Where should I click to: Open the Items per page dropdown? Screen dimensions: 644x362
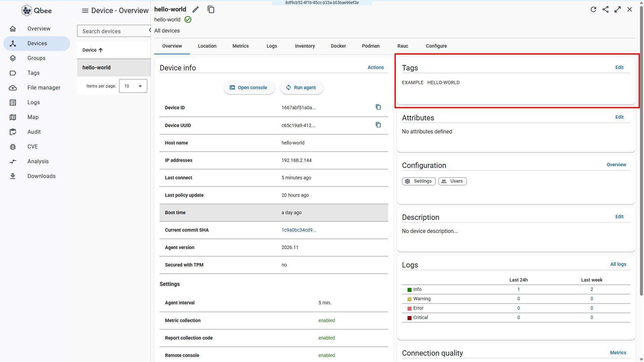(x=133, y=86)
